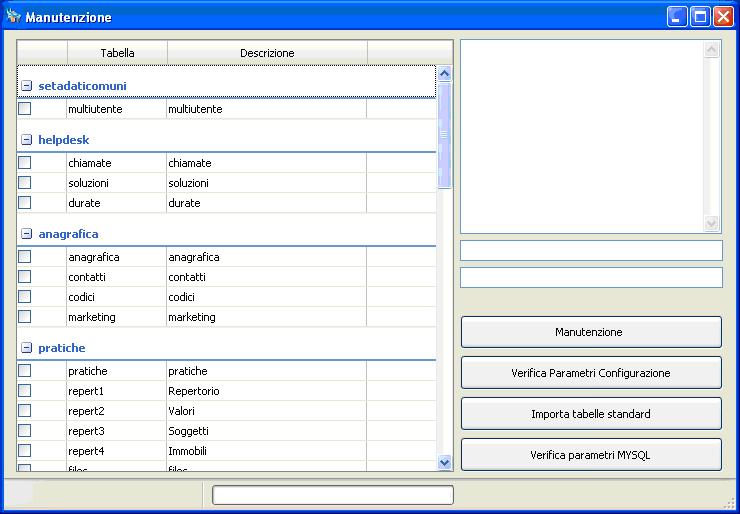Screen dimensions: 740x514
Task: Enable the soluzioni table checkbox
Action: [25, 183]
